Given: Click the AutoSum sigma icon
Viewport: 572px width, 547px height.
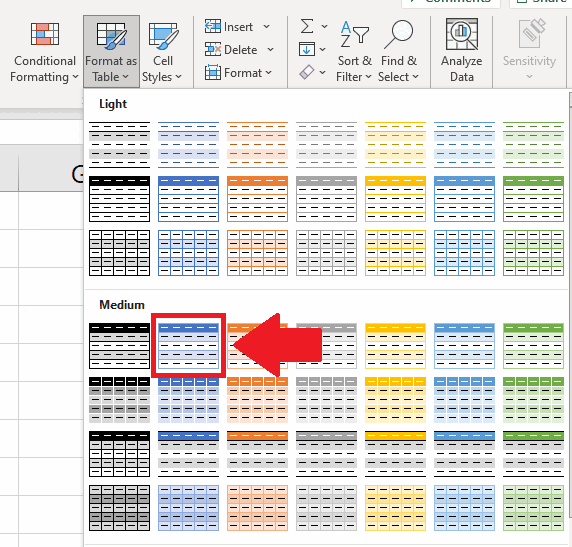Looking at the screenshot, I should [307, 27].
